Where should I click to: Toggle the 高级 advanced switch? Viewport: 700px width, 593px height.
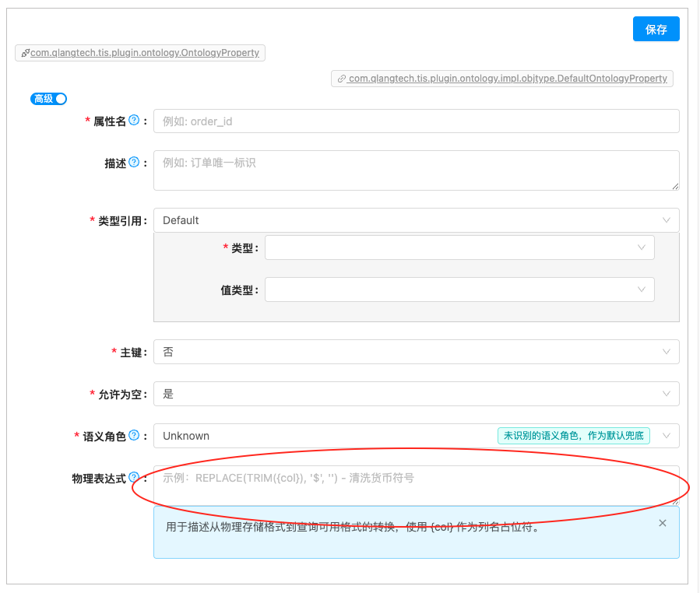[x=48, y=99]
